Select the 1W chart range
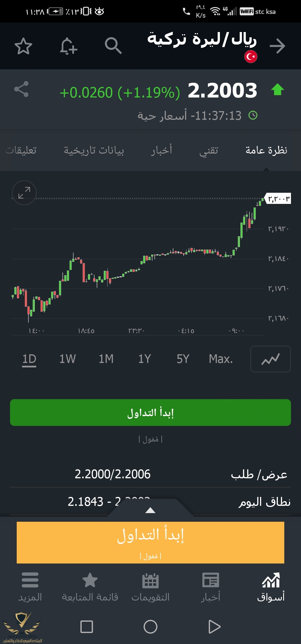This screenshot has height=644, width=301. pyautogui.click(x=67, y=359)
